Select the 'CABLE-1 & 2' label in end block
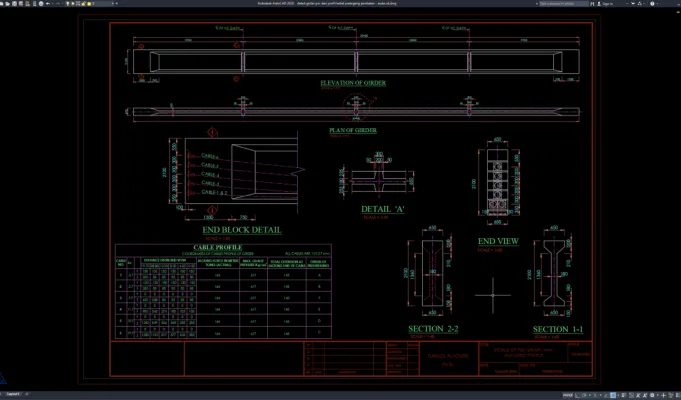 [x=215, y=192]
